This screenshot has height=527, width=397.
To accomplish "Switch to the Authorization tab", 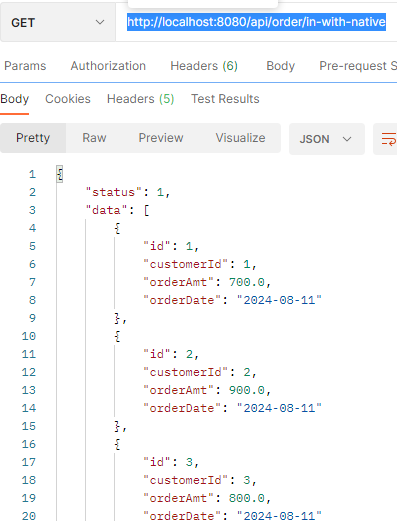I will (x=108, y=66).
